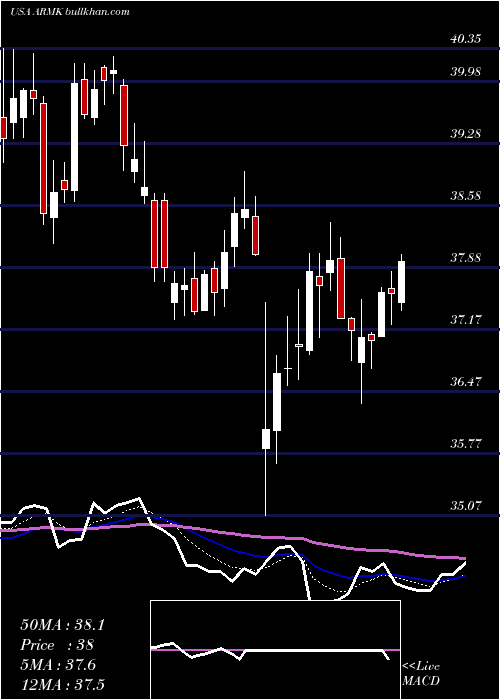This screenshot has height=700, width=500.
Task: Click the 35.77 price level label
Action: point(466,444)
